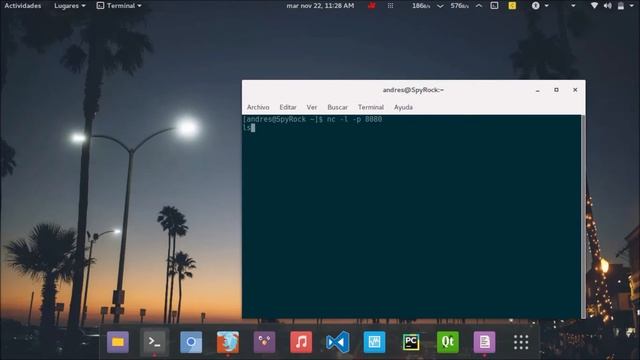Close the terminal window
Screen dimensions: 640x360
575,90
